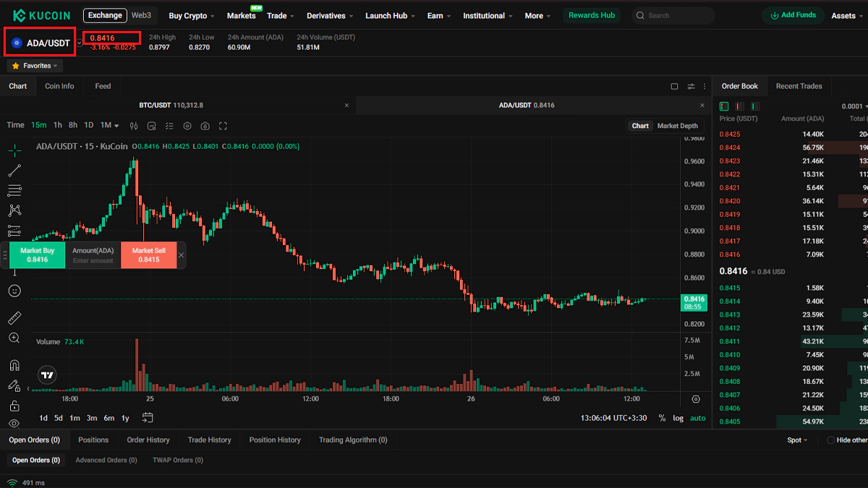Open the indicator templates list icon

(169, 126)
